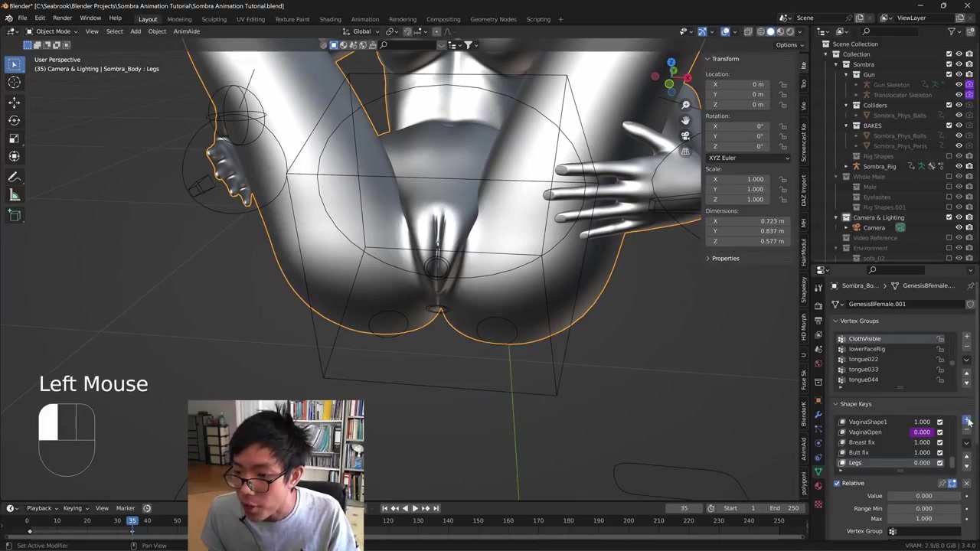Adjust the Butt fix shape key value slider

pos(921,452)
